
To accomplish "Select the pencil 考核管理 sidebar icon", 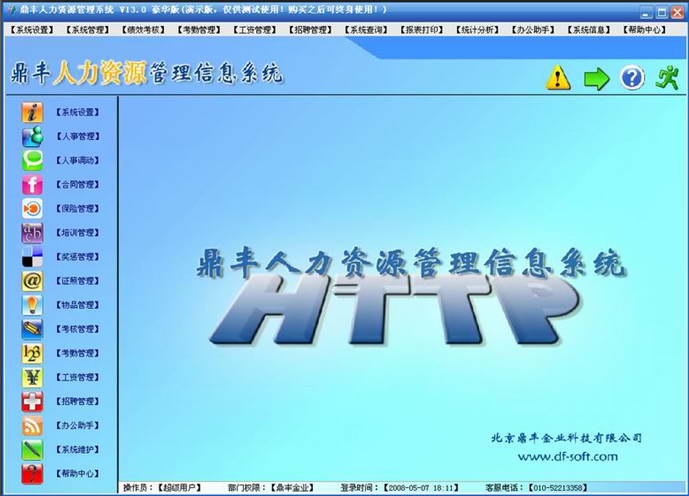I will pos(33,329).
